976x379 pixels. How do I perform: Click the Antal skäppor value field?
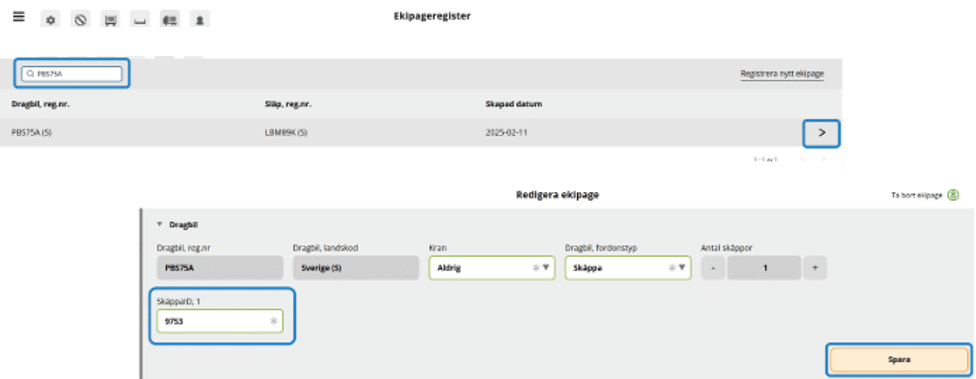(x=764, y=268)
